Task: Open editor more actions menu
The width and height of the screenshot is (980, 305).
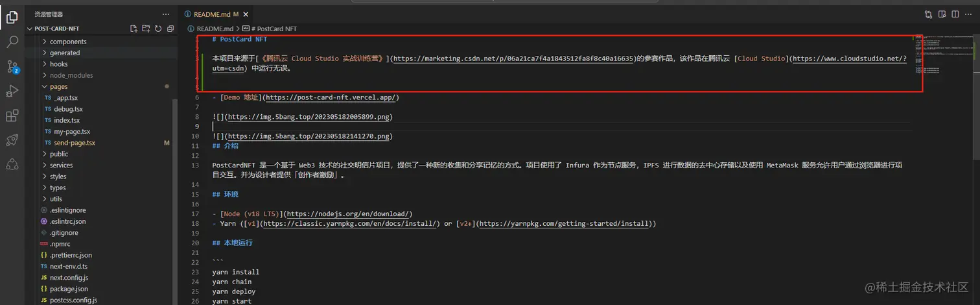Action: coord(970,14)
